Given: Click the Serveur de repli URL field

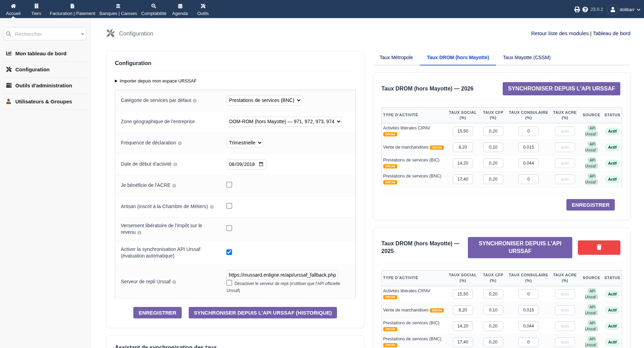Looking at the screenshot, I should (282, 275).
